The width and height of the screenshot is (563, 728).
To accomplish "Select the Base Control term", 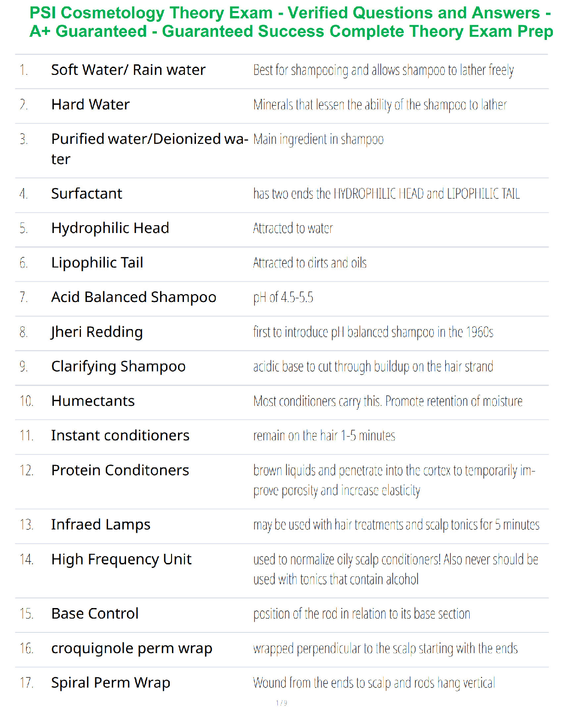I will pos(95,614).
